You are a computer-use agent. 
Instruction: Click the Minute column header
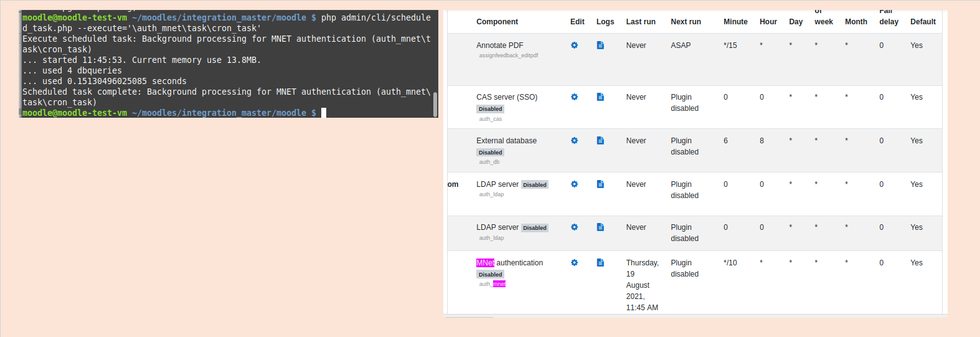(735, 22)
